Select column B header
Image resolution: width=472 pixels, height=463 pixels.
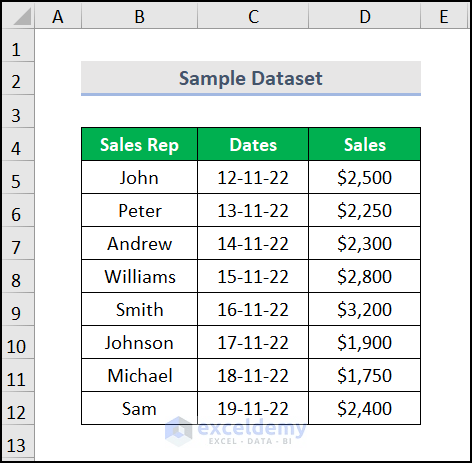click(x=139, y=16)
